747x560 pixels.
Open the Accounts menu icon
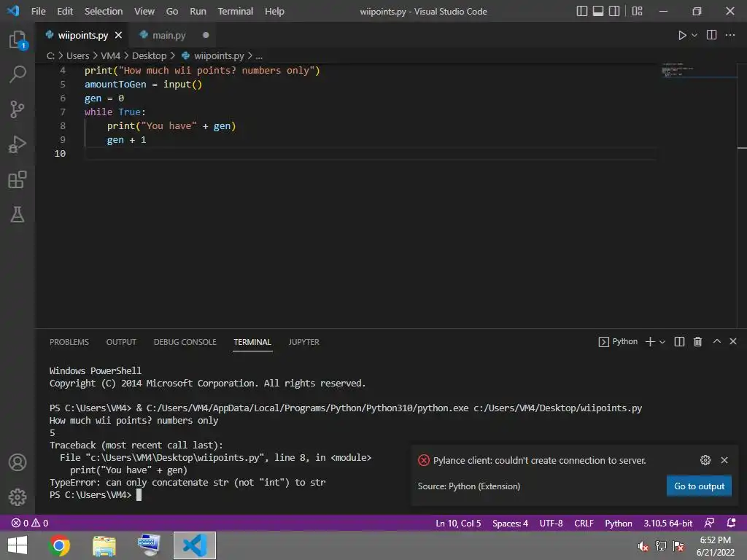tap(18, 462)
